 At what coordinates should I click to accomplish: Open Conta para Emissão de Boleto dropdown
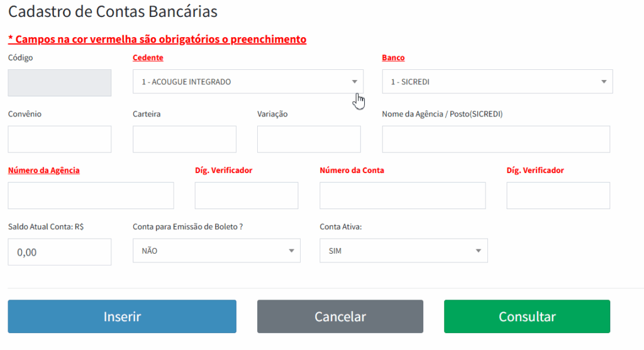click(216, 251)
